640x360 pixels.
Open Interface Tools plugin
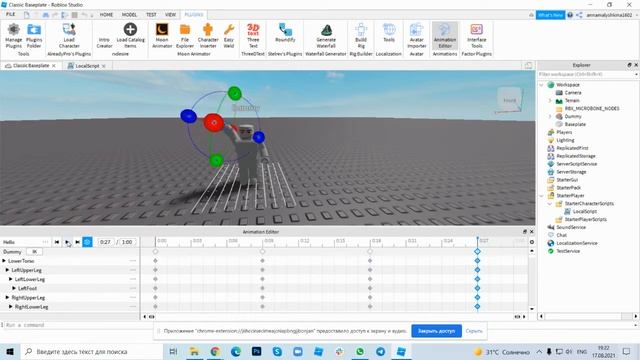pos(476,36)
